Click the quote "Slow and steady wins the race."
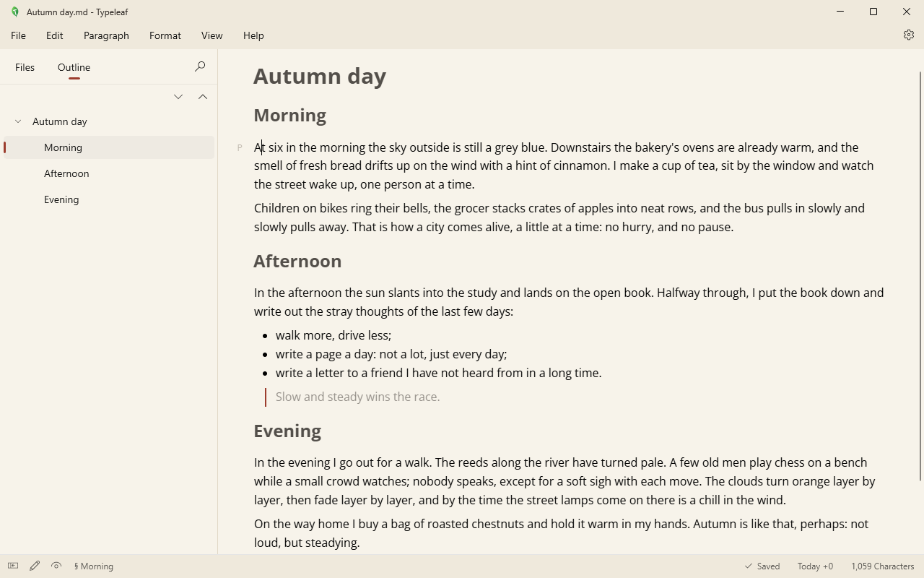This screenshot has height=578, width=924. tap(358, 397)
